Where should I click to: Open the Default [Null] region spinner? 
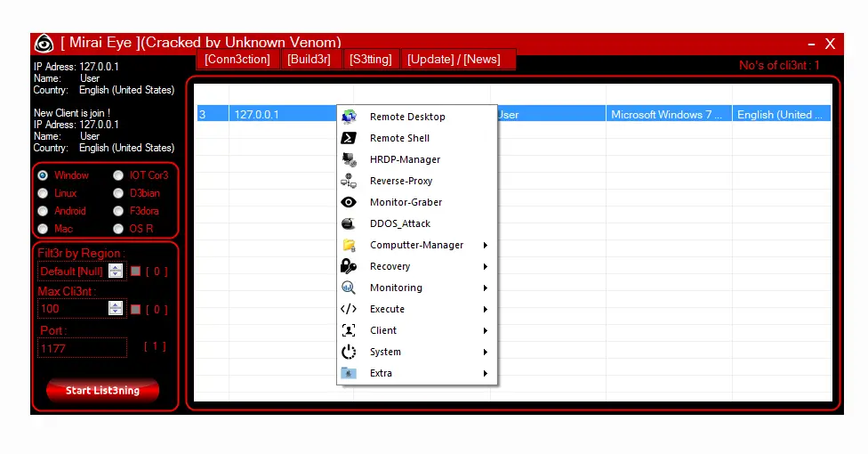pos(116,272)
